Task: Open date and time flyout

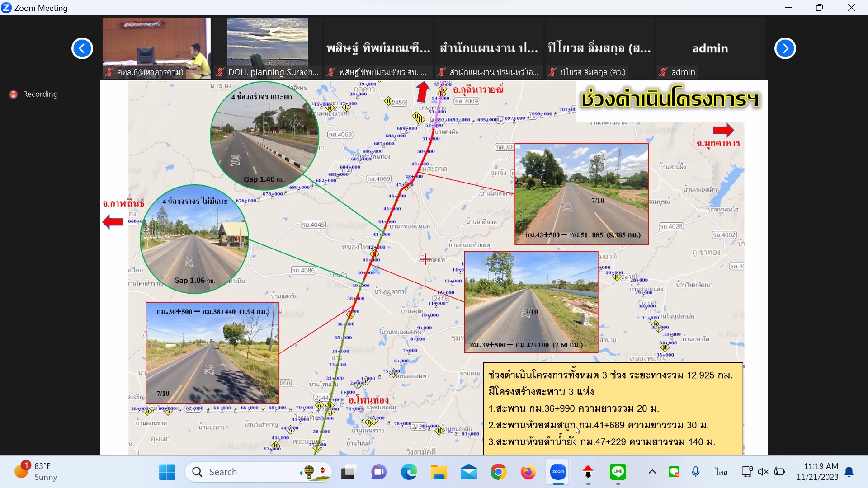Action: [817, 472]
